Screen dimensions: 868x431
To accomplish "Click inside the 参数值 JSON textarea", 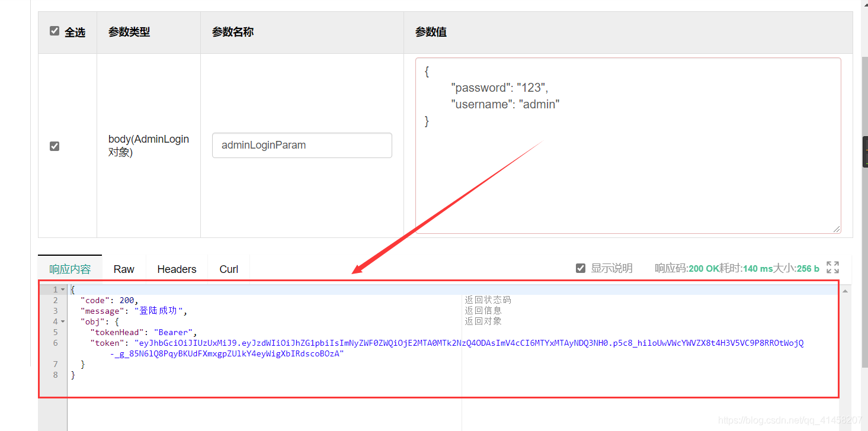I will [x=628, y=146].
